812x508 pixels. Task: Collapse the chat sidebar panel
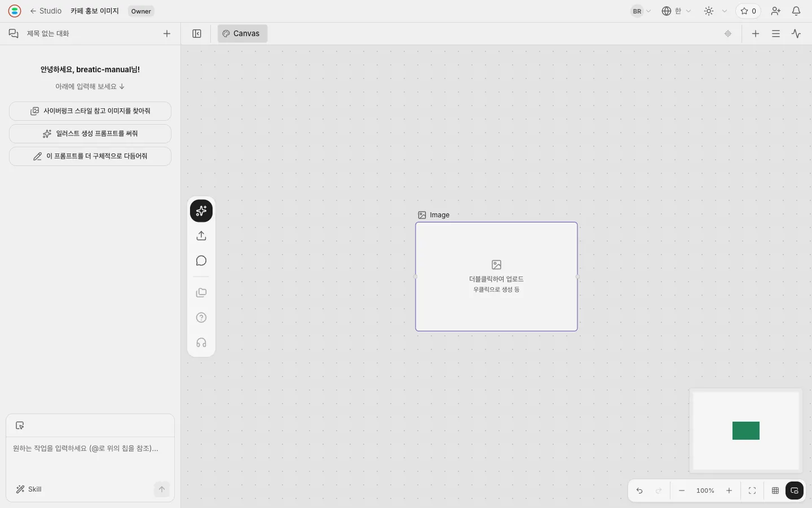point(197,34)
